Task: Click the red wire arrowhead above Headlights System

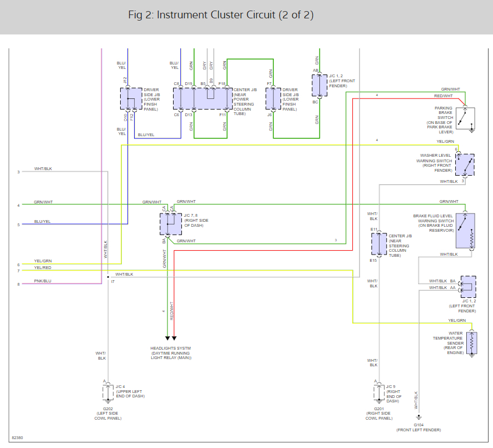Action: 174,337
